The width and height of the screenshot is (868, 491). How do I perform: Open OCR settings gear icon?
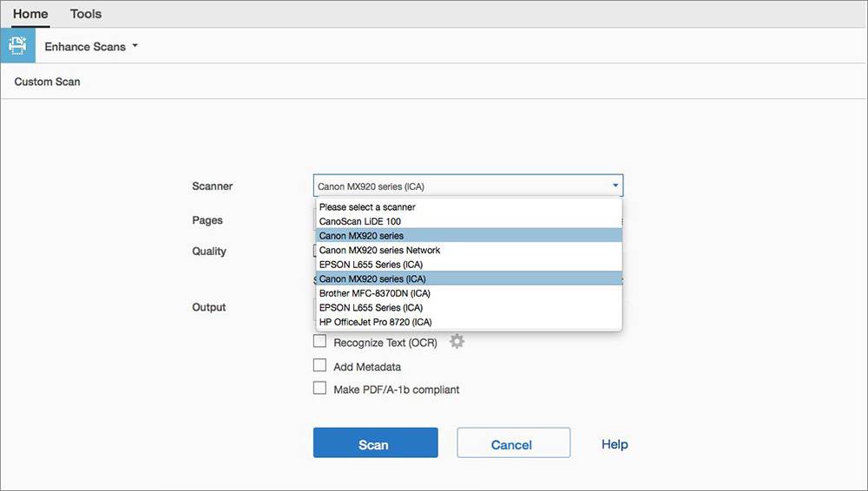click(x=457, y=342)
